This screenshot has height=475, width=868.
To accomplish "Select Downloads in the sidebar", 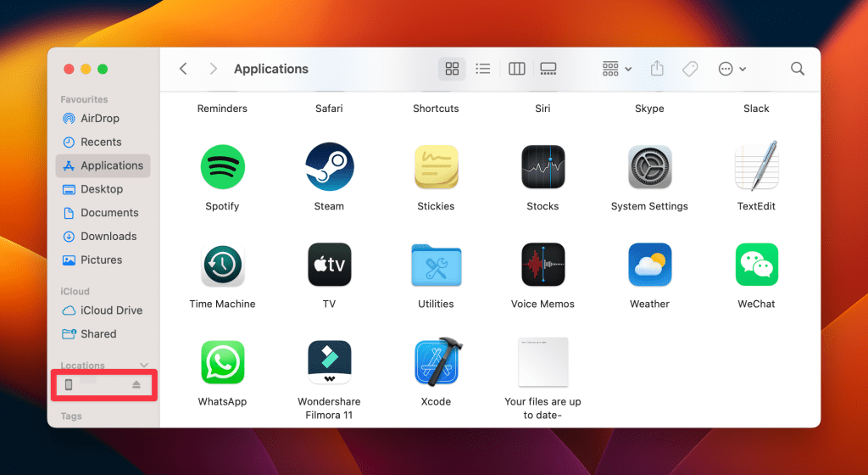I will [x=108, y=236].
